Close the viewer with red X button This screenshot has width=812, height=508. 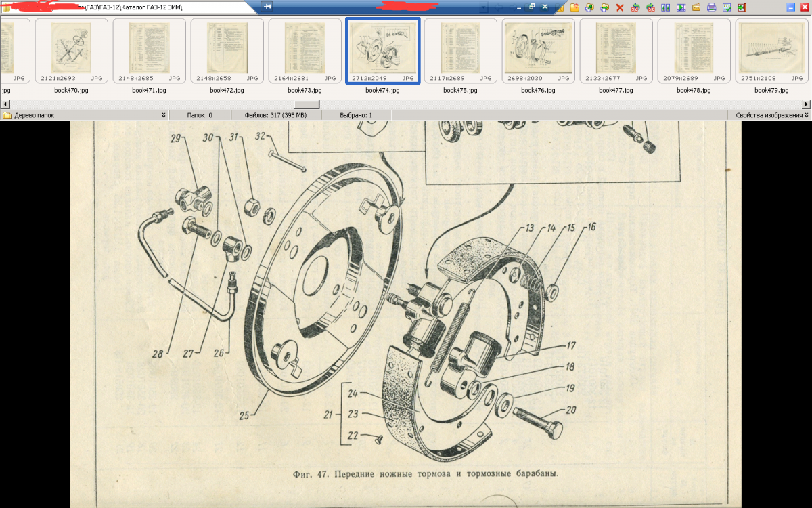point(803,7)
